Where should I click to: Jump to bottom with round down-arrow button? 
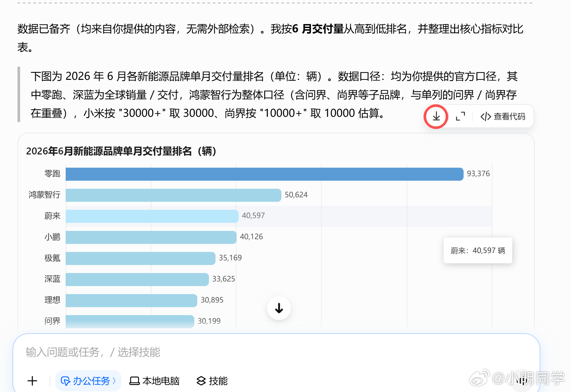[279, 308]
